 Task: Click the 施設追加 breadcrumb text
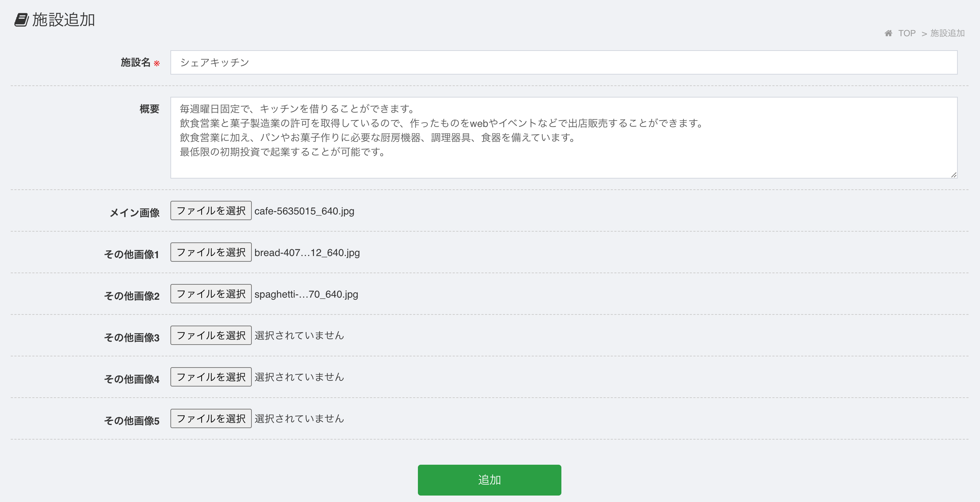(x=947, y=33)
